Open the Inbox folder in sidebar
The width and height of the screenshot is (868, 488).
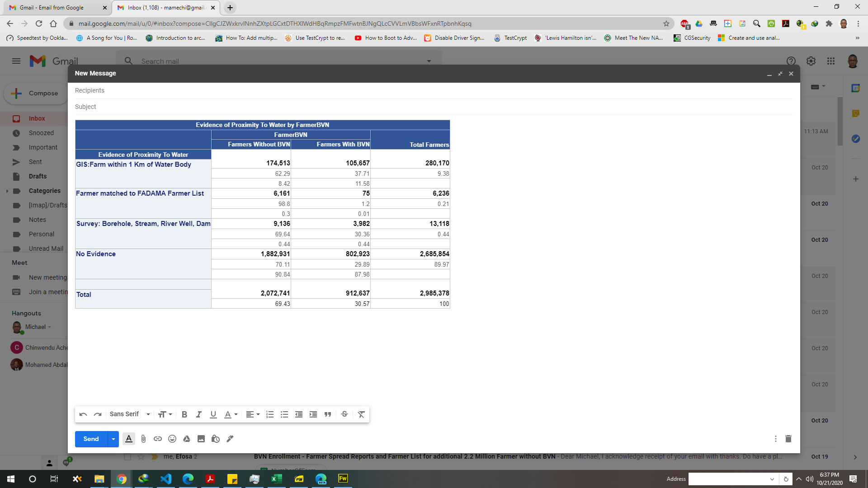tap(37, 118)
